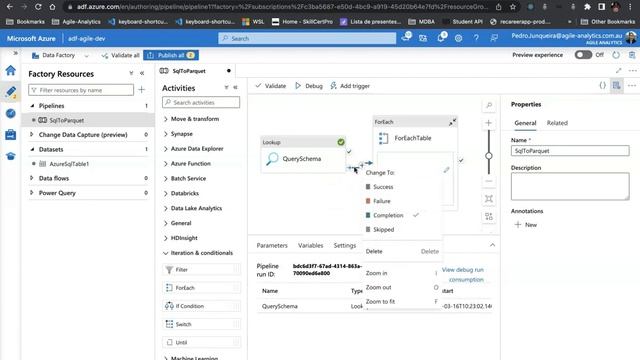Screen dimensions: 640x360
Task: Open the Data Factory dropdown
Action: [60, 55]
